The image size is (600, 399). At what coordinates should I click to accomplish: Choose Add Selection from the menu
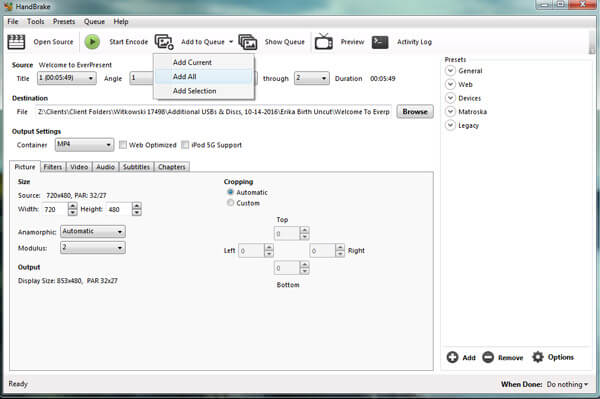pyautogui.click(x=204, y=91)
